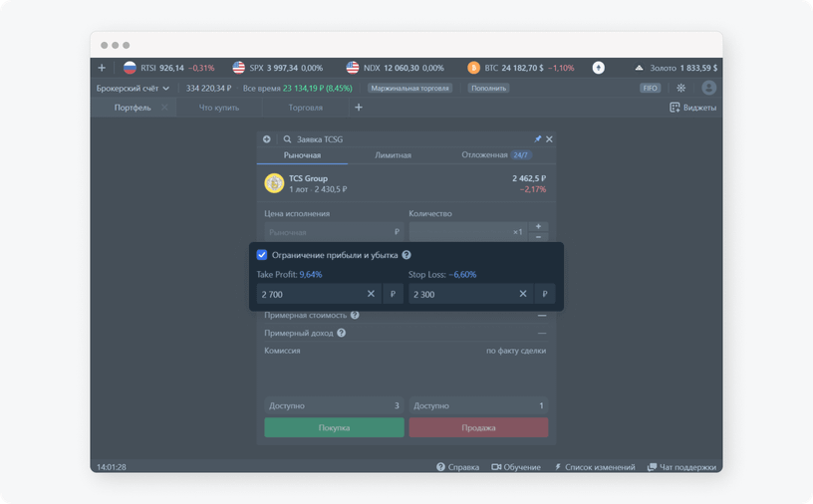This screenshot has height=504, width=813.
Task: Click the red Продажа button
Action: click(x=478, y=427)
